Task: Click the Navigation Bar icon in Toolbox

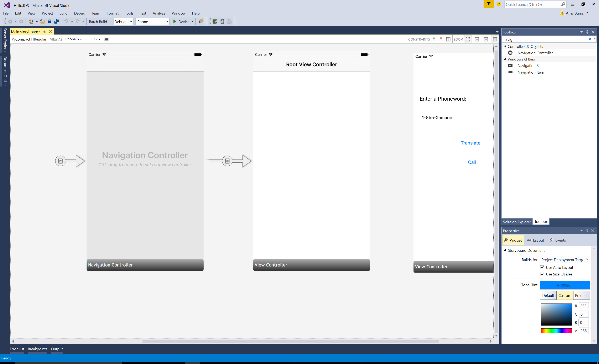Action: [x=510, y=65]
